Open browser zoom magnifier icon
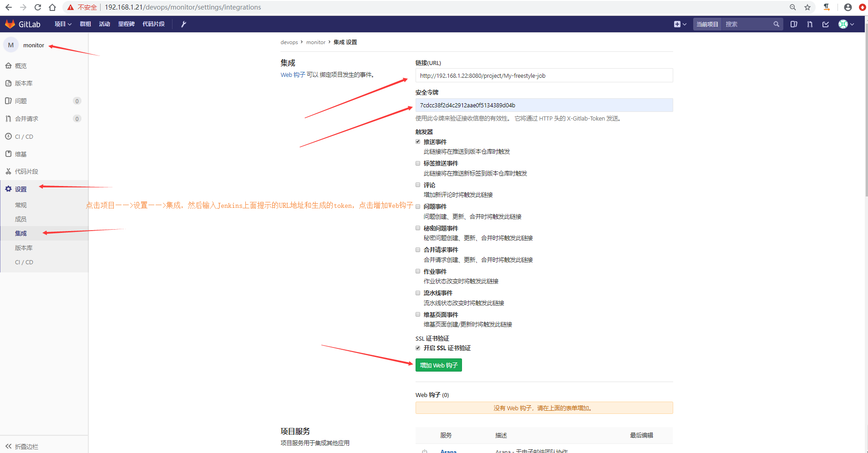Viewport: 868px width, 453px height. (793, 7)
